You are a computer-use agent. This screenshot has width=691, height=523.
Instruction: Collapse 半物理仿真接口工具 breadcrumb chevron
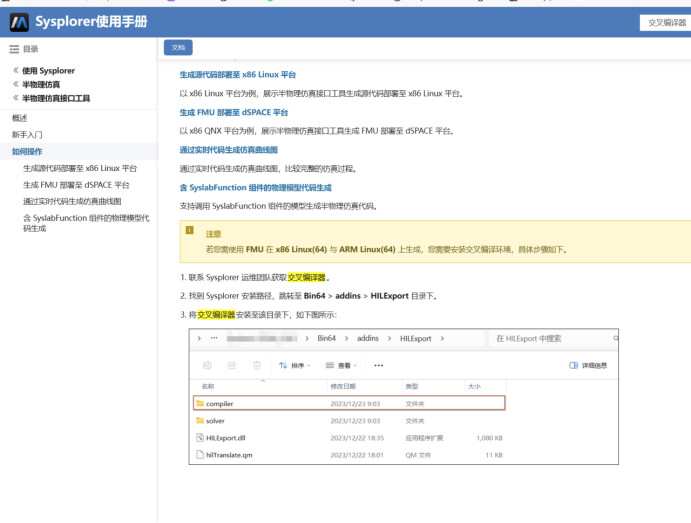point(15,97)
